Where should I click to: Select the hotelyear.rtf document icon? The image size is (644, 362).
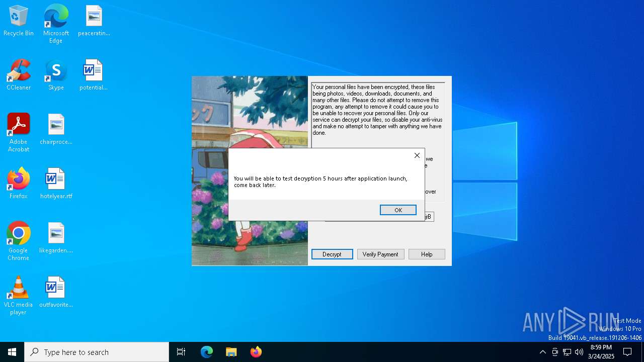[56, 184]
